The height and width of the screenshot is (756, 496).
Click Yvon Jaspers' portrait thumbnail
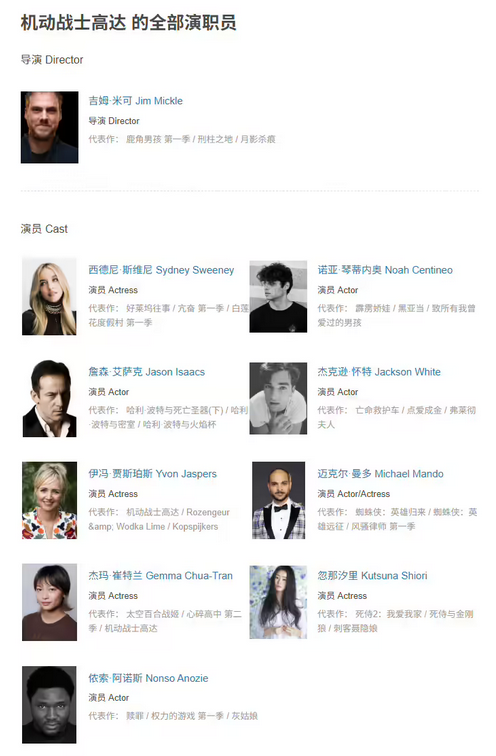pyautogui.click(x=49, y=500)
